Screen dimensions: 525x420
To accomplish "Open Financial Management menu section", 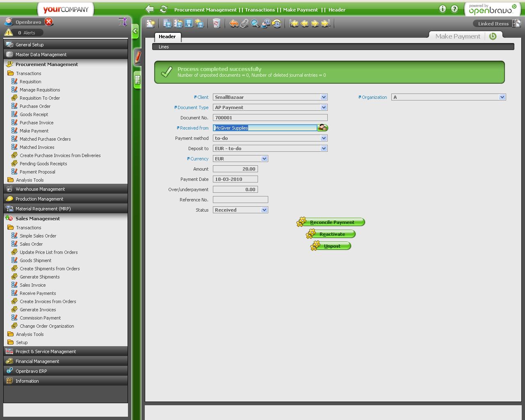I will (37, 361).
